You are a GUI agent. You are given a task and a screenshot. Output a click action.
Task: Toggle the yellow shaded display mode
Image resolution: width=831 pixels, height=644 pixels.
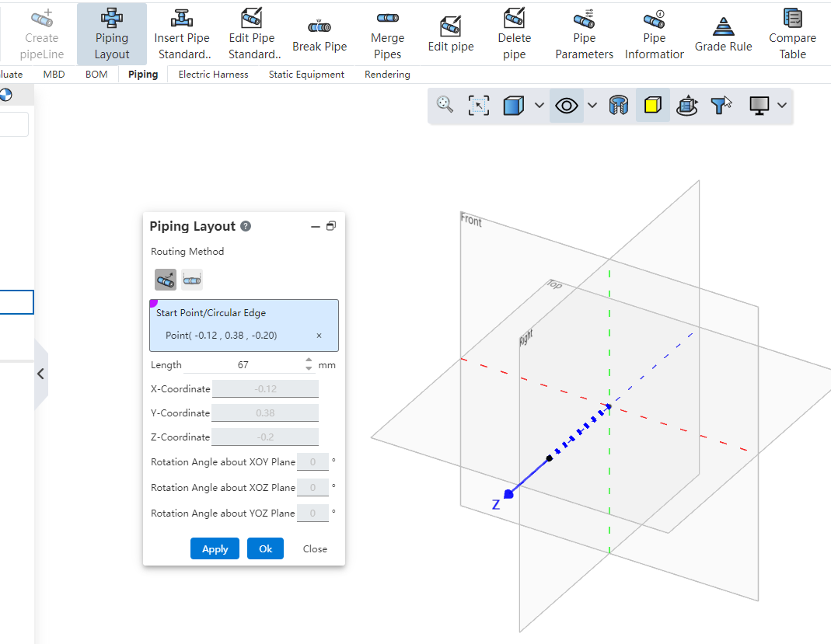pos(653,104)
